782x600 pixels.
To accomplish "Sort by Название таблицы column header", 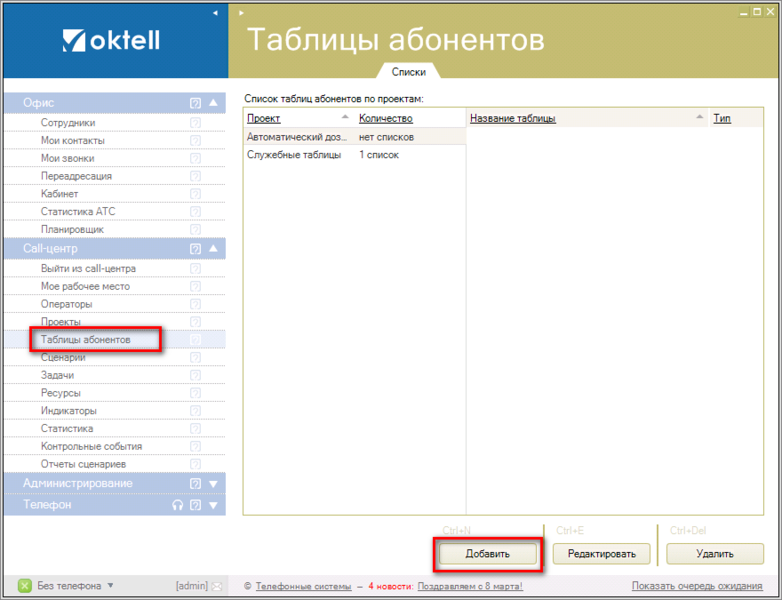I will coord(513,119).
